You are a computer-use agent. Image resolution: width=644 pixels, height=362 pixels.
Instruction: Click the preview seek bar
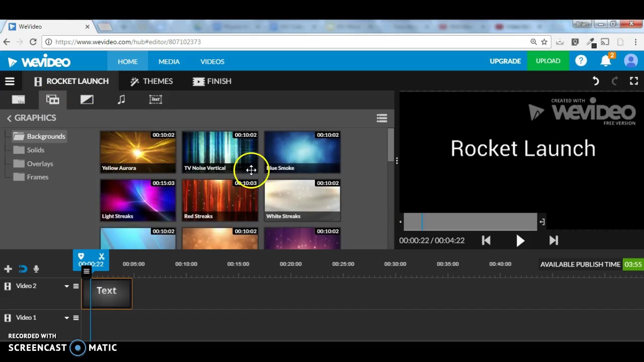[x=470, y=222]
